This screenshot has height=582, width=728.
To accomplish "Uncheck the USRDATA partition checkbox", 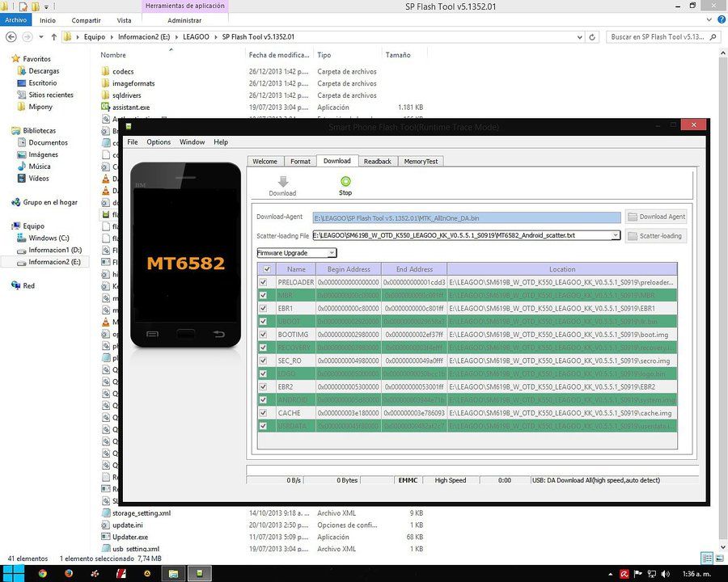I will tap(263, 426).
